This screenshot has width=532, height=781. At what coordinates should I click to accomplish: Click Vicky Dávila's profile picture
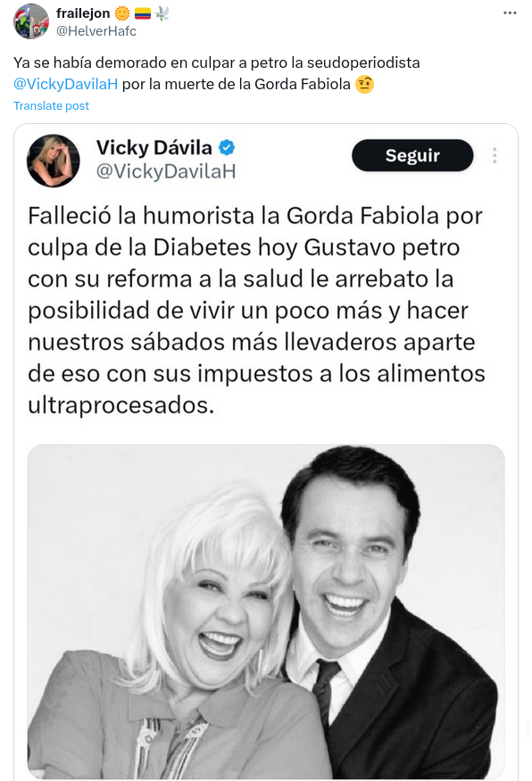click(53, 161)
